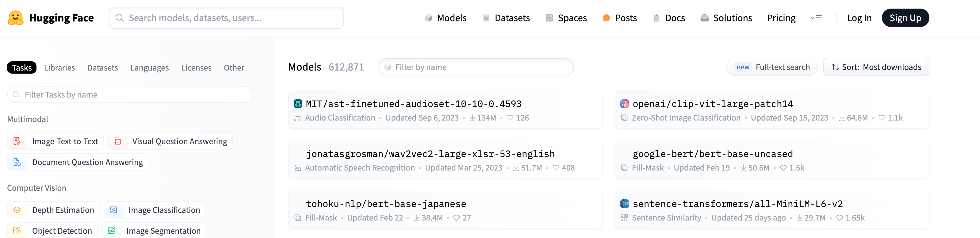This screenshot has height=238, width=980.
Task: Click the magnifier icon in Filter Tasks field
Action: click(x=16, y=94)
